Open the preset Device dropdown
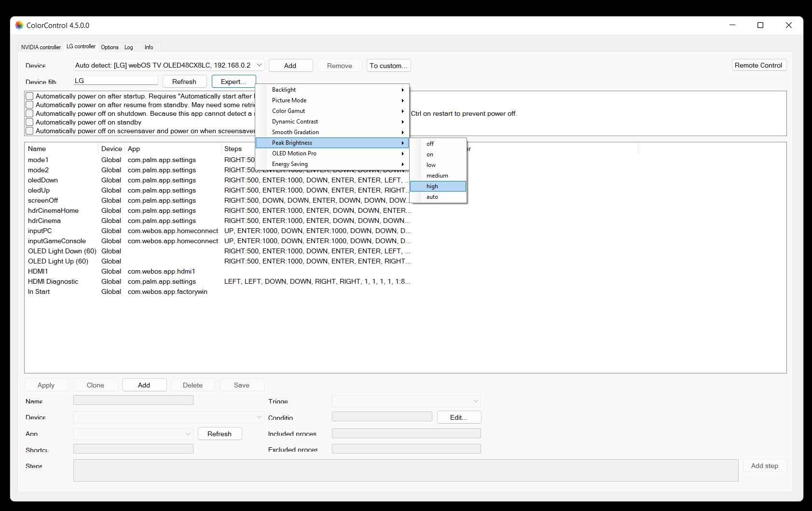 pyautogui.click(x=168, y=417)
